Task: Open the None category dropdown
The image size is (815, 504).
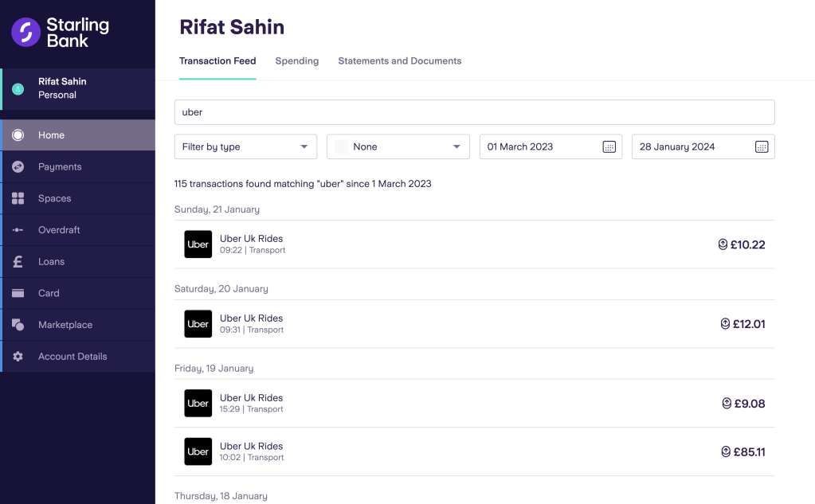Action: pyautogui.click(x=398, y=147)
